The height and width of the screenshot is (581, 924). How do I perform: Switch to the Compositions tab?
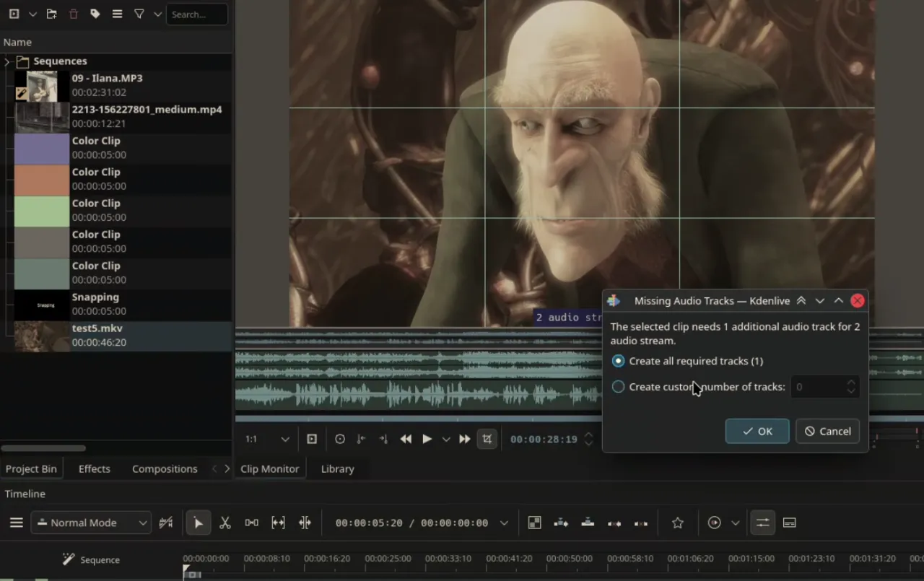(x=165, y=468)
